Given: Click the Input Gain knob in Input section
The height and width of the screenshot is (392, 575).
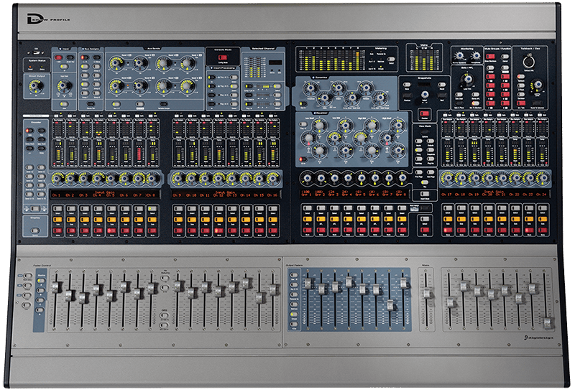Looking at the screenshot, I should tap(64, 86).
